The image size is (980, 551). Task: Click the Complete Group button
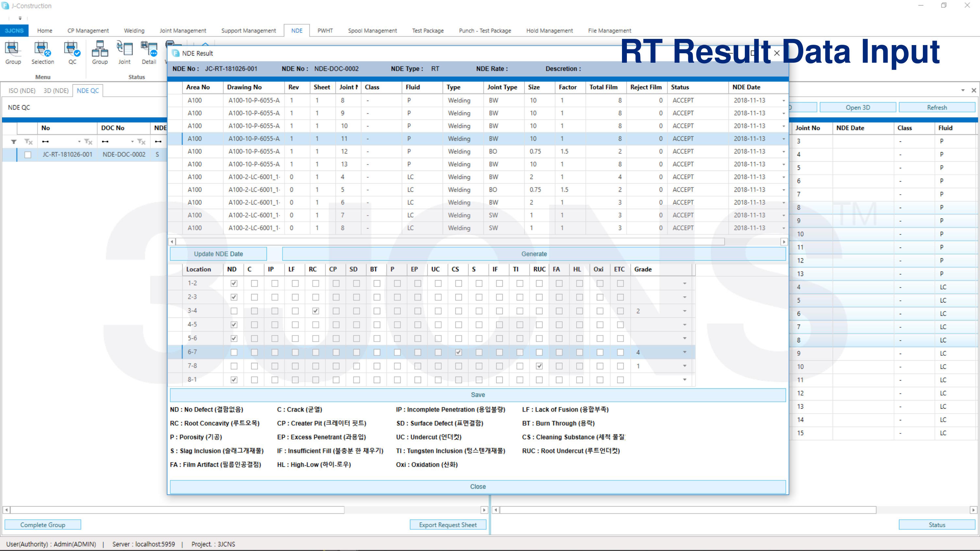[42, 525]
